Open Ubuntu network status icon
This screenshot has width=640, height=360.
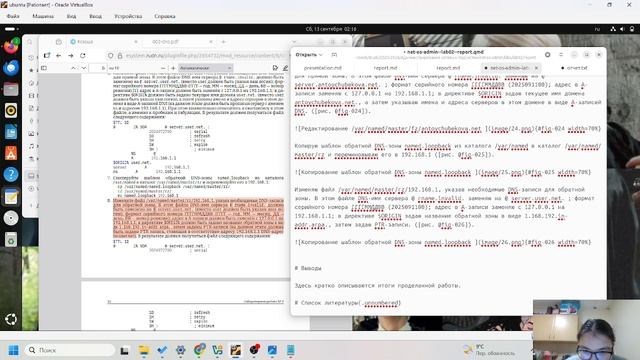click(613, 29)
